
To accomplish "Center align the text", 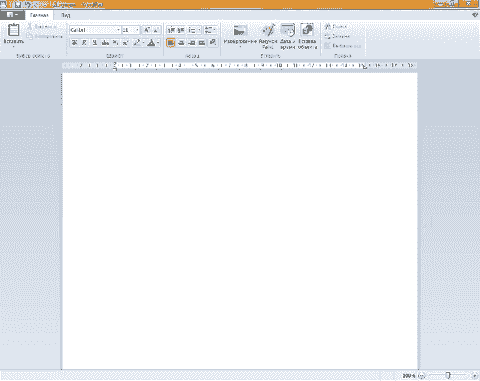I will pos(181,43).
